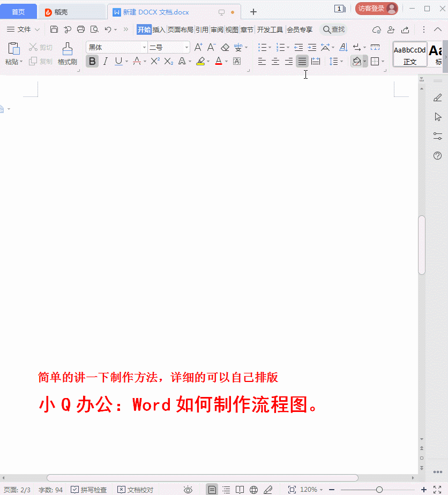The width and height of the screenshot is (448, 495).
Task: Align text right
Action: 288,61
